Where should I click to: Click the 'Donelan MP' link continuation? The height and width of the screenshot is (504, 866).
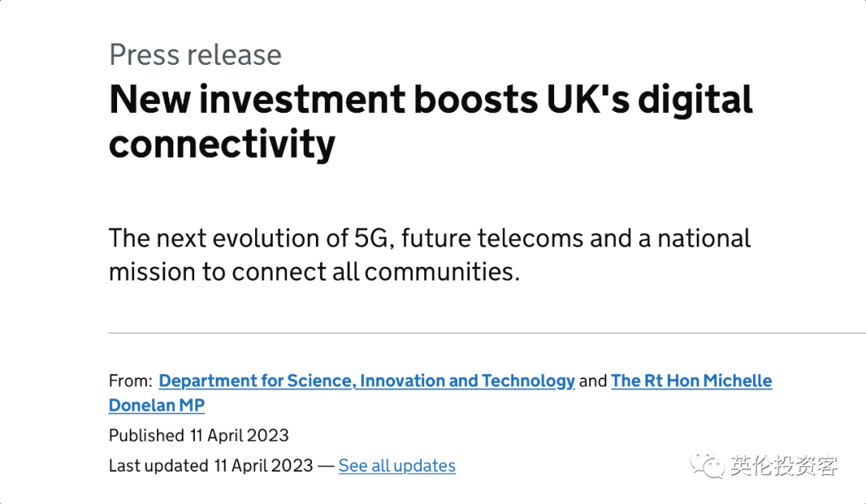(x=157, y=405)
